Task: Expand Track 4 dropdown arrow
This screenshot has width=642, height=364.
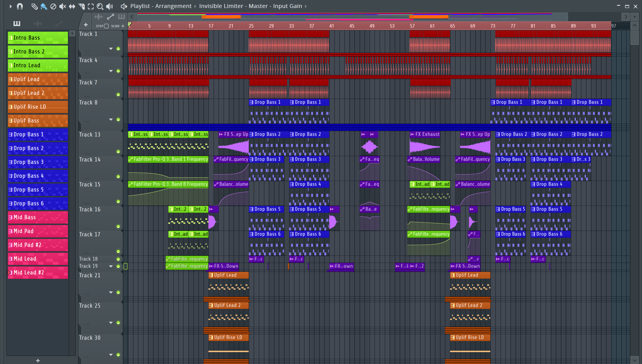Action: [x=111, y=71]
